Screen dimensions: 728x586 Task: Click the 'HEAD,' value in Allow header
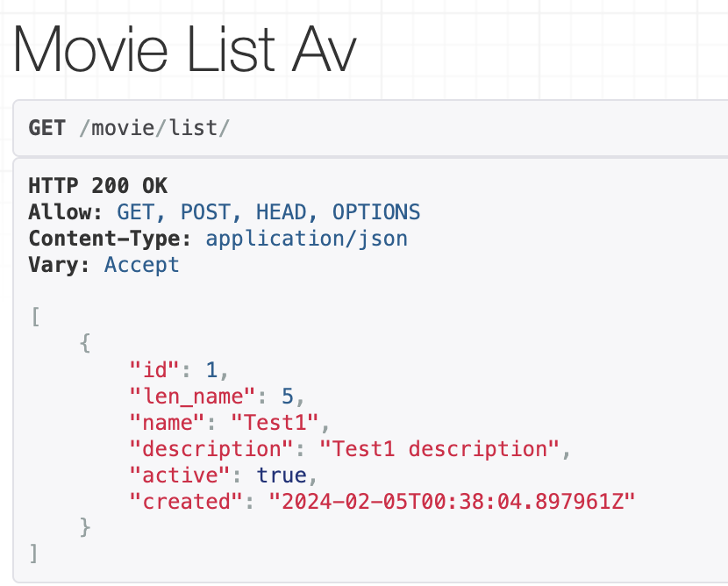tap(287, 212)
